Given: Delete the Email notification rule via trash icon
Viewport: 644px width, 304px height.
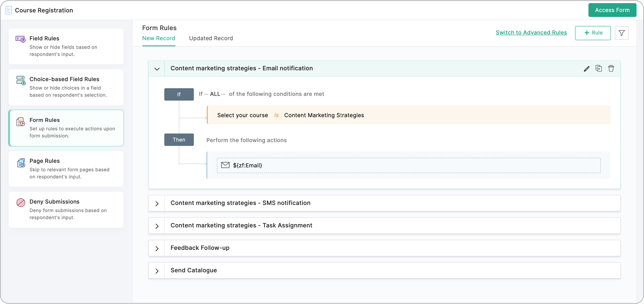Looking at the screenshot, I should [x=611, y=68].
